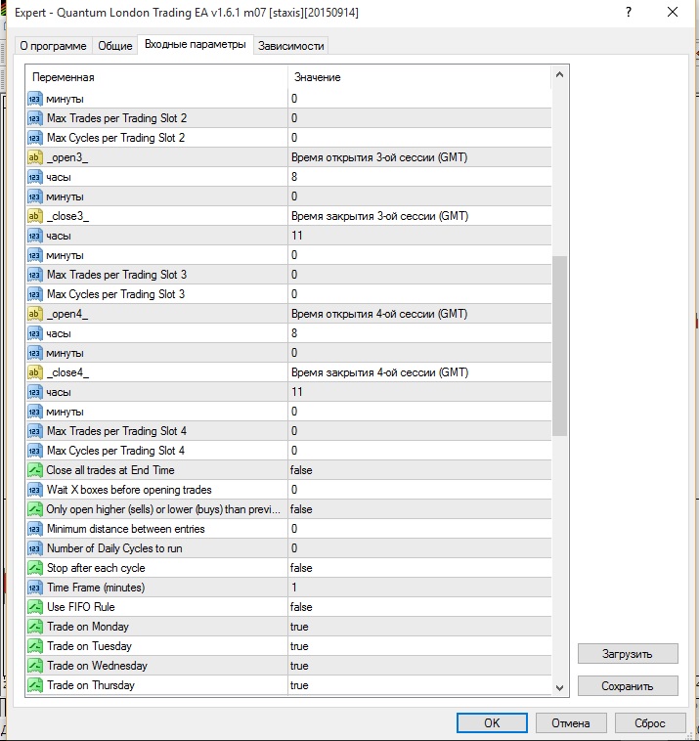Select the icon next to Trade on Wednesday
This screenshot has height=741, width=700.
coord(35,666)
